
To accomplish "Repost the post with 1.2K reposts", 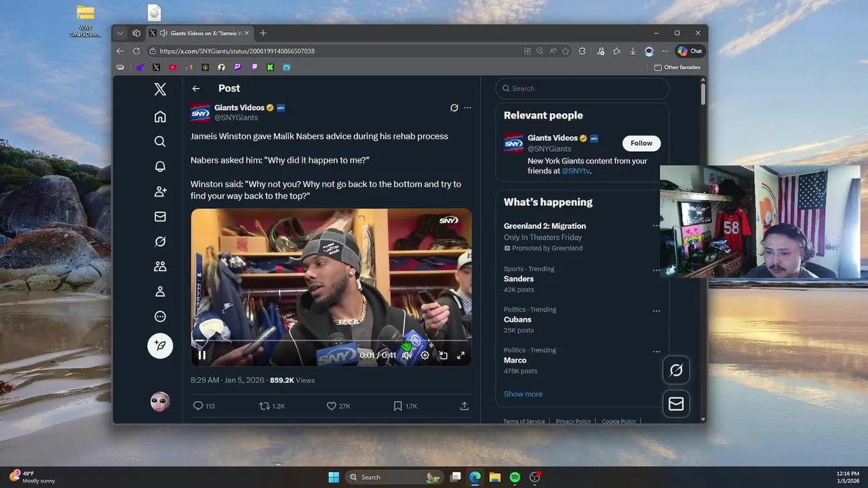I will (x=272, y=406).
